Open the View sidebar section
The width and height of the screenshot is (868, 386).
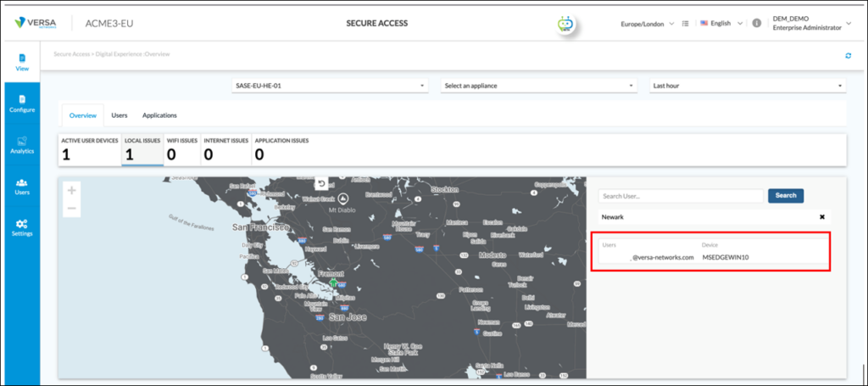pos(22,62)
